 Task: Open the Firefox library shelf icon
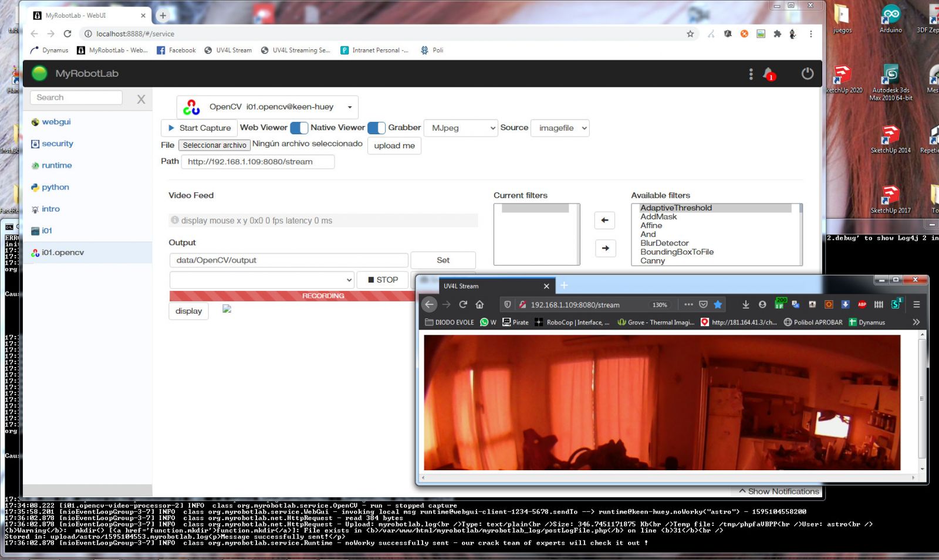tap(879, 304)
